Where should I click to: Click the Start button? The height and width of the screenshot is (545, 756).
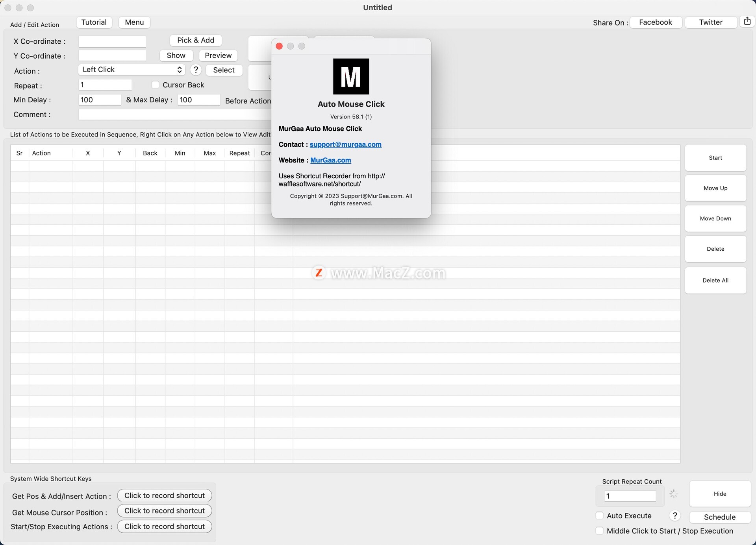click(715, 158)
